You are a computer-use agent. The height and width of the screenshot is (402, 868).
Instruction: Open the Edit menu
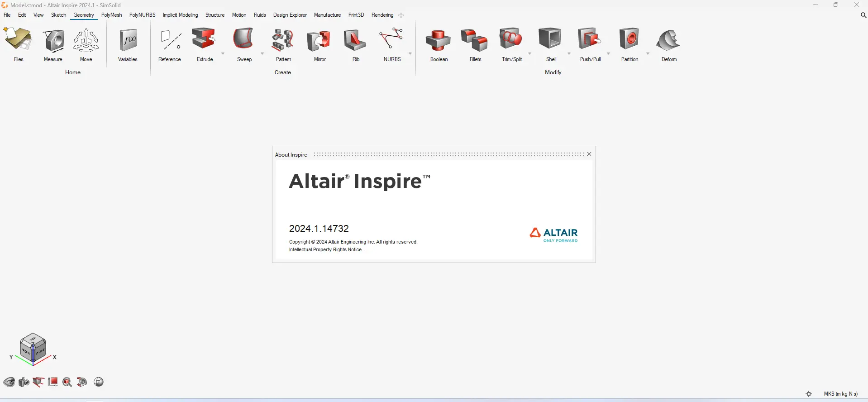[22, 15]
